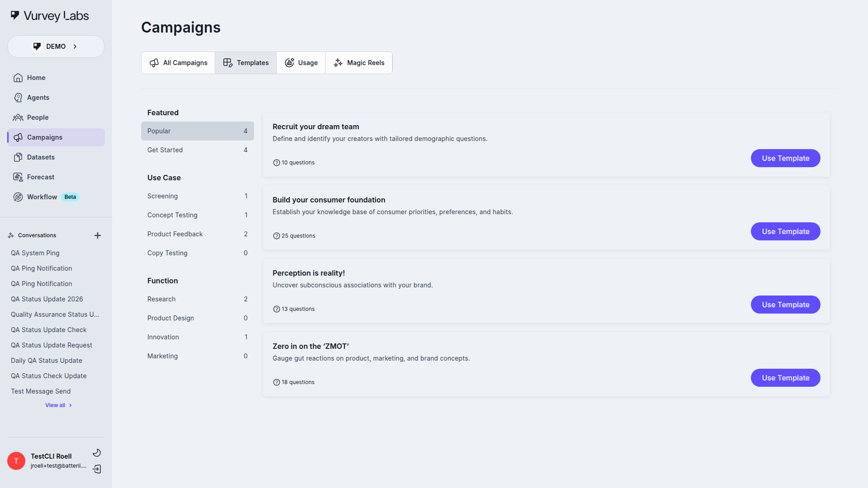Expand View all conversations
The image size is (868, 488).
click(58, 405)
